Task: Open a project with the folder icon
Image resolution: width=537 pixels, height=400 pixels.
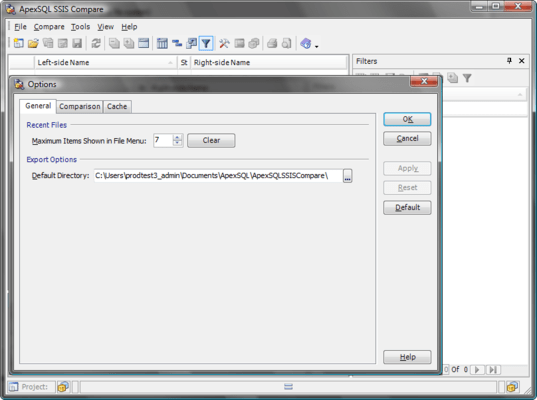Action: pos(33,43)
